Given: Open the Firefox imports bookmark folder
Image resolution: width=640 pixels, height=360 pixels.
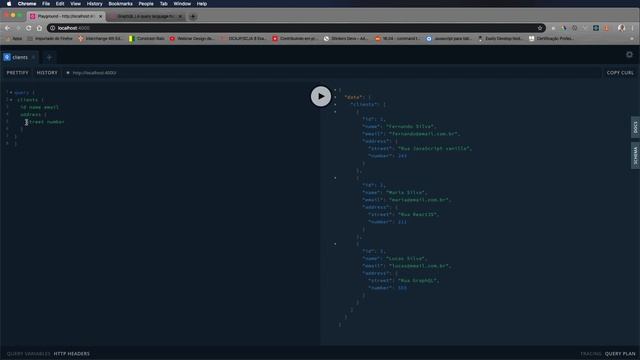Looking at the screenshot, I should click(50, 38).
